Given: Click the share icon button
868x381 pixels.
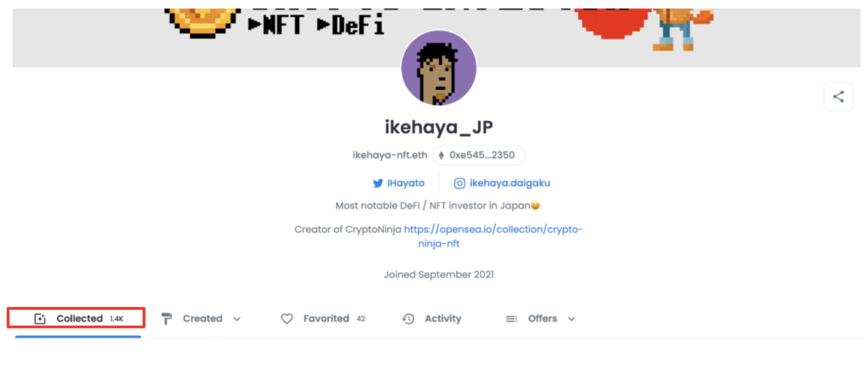Looking at the screenshot, I should [x=838, y=97].
